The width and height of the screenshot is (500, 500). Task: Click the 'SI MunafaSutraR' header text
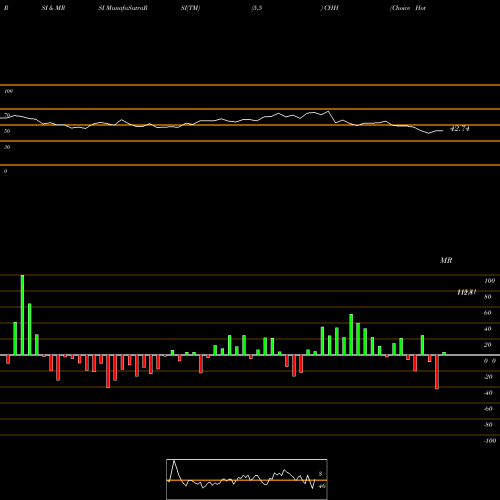(x=123, y=8)
